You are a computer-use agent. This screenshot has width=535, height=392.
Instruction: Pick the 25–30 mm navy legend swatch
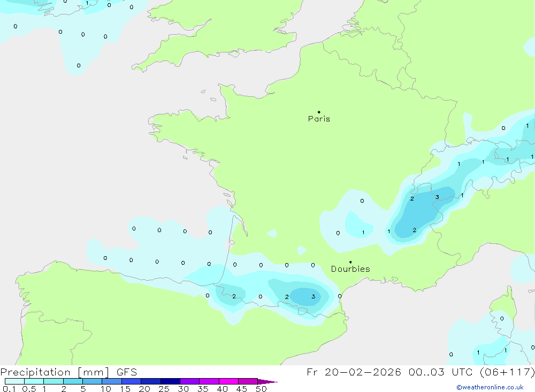170,381
